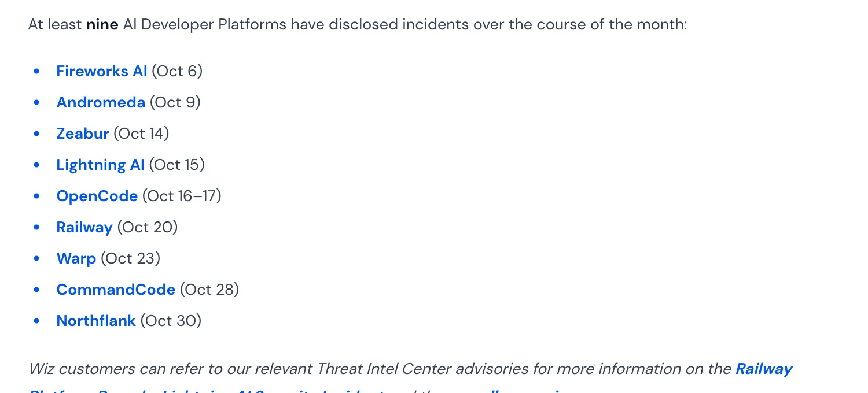Open the italic Railway advisory link
868x393 pixels.
(764, 369)
